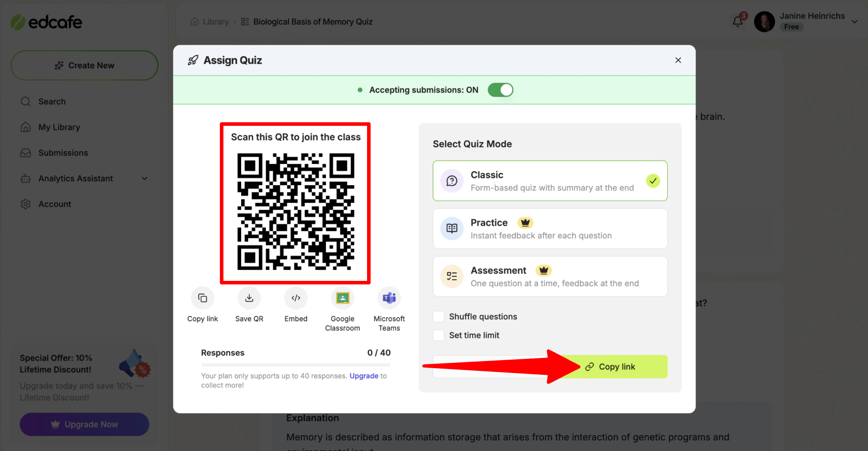Viewport: 868px width, 451px height.
Task: Click the Special Offer heading text
Action: point(56,364)
